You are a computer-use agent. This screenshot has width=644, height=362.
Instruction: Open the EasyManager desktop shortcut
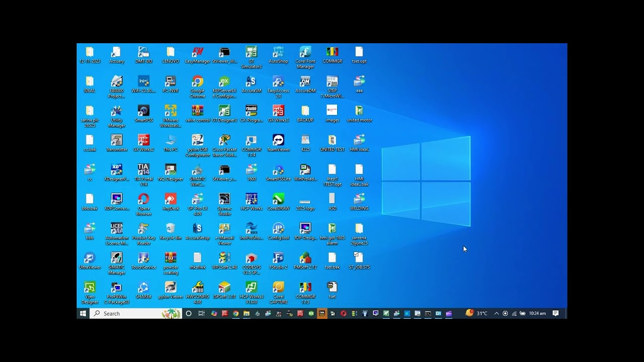pyautogui.click(x=197, y=55)
